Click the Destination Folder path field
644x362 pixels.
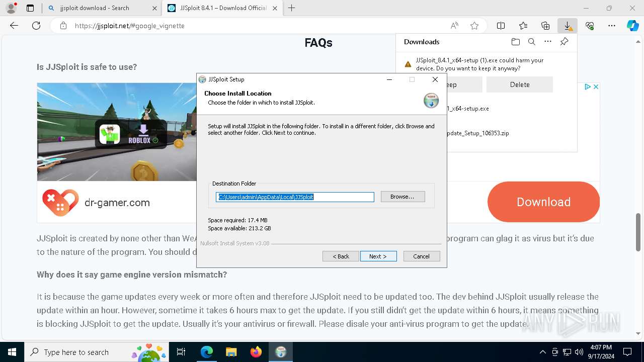[295, 197]
